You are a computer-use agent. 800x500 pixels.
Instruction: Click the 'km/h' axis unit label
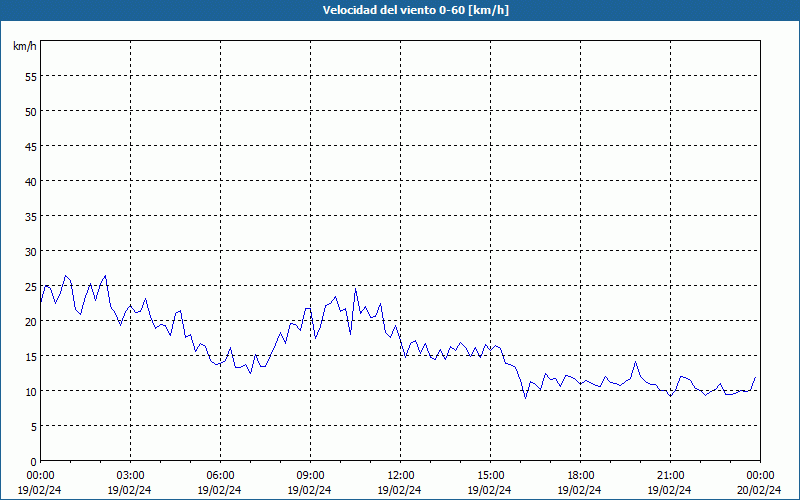coord(25,46)
